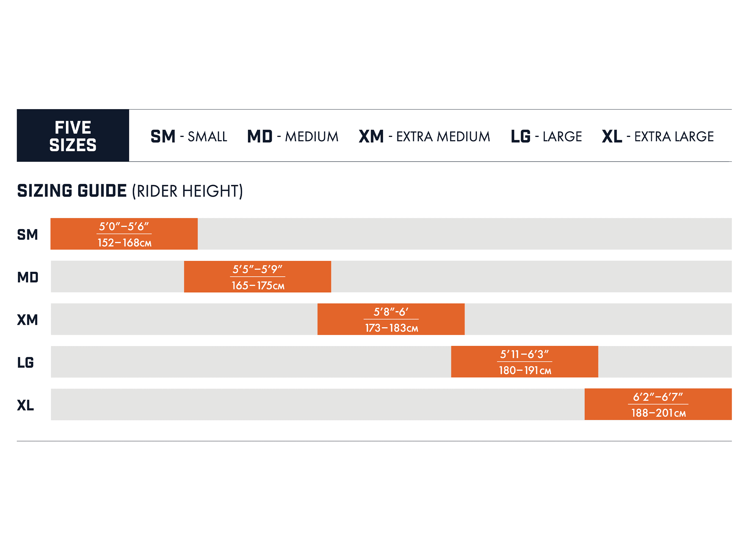Click the SM row label in chart
Screen dimensions: 747x560
[27, 235]
